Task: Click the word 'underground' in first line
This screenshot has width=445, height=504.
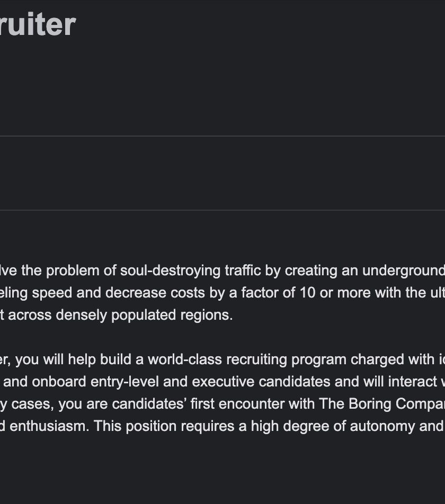Action: [x=404, y=271]
